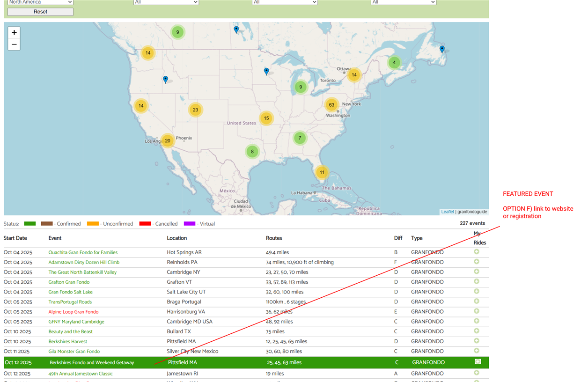The width and height of the screenshot is (588, 382).
Task: Open Adamstown Dirty Dozen Hill Climb link
Action: coord(84,262)
